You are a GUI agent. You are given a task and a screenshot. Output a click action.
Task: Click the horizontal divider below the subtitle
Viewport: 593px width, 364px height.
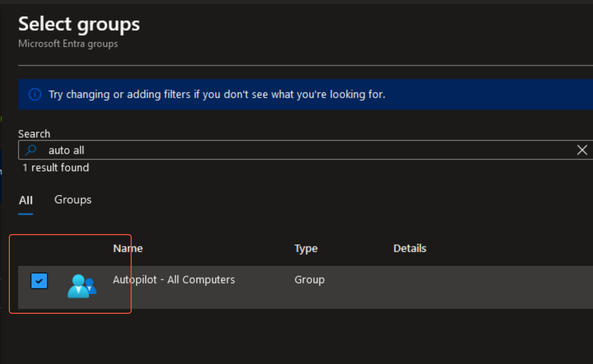[302, 66]
